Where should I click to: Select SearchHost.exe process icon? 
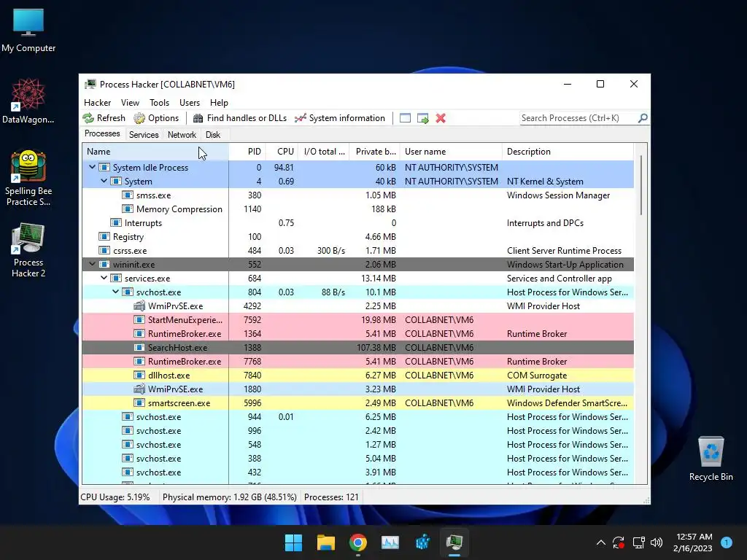point(139,347)
